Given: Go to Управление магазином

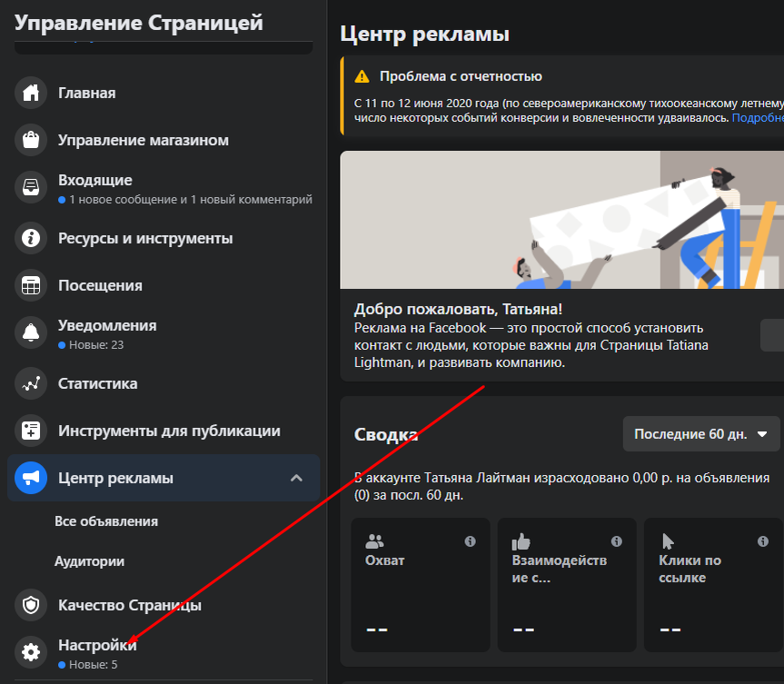Looking at the screenshot, I should tap(164, 140).
